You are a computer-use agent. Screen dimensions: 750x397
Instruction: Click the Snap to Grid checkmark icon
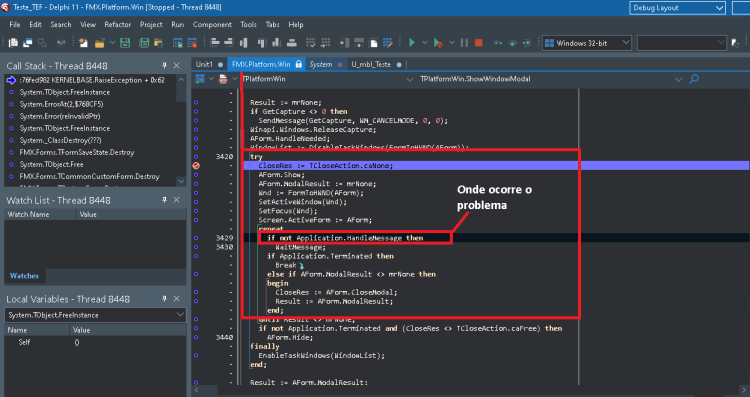coord(310,43)
